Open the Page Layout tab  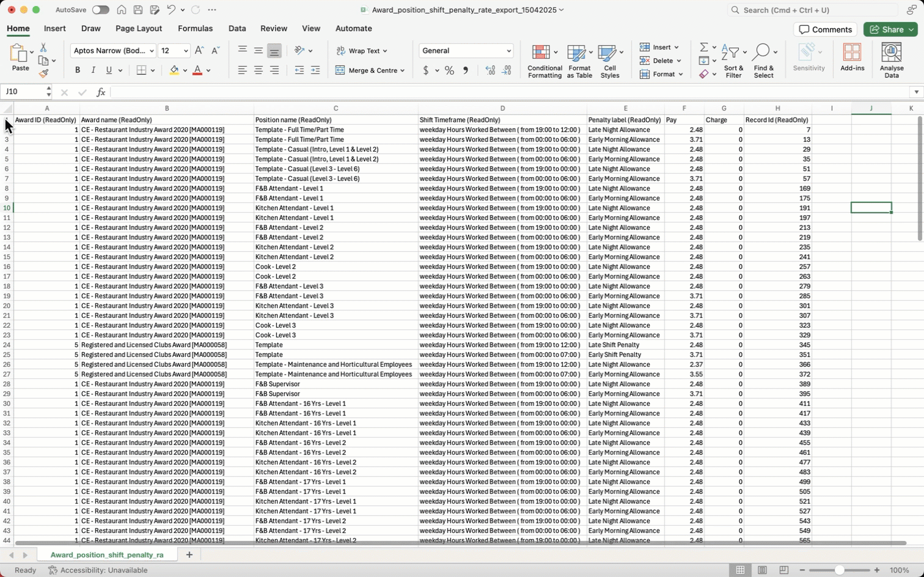pyautogui.click(x=139, y=28)
